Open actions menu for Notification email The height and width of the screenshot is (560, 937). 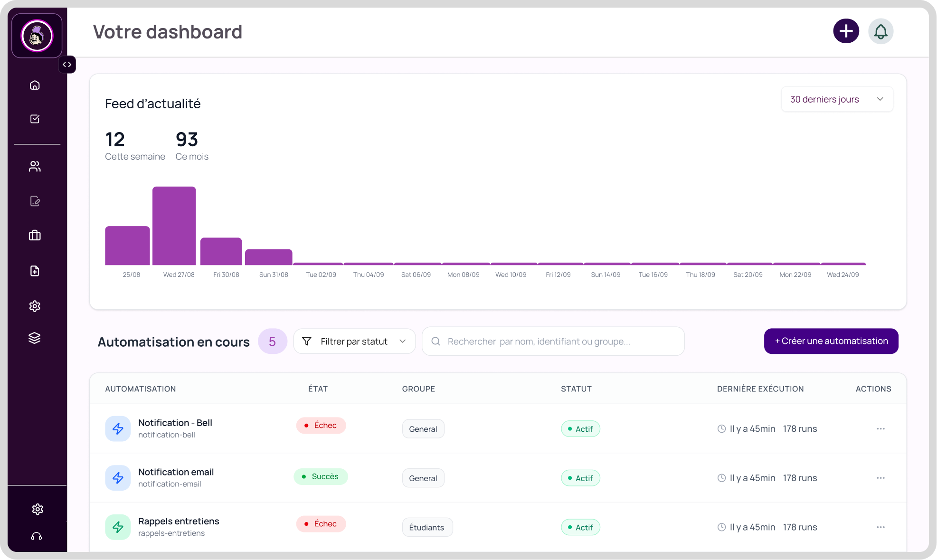880,478
